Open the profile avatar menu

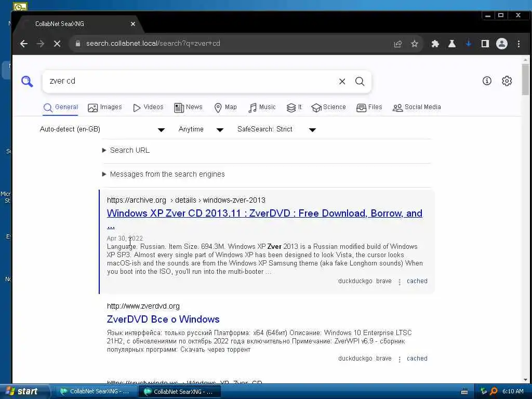tap(502, 44)
